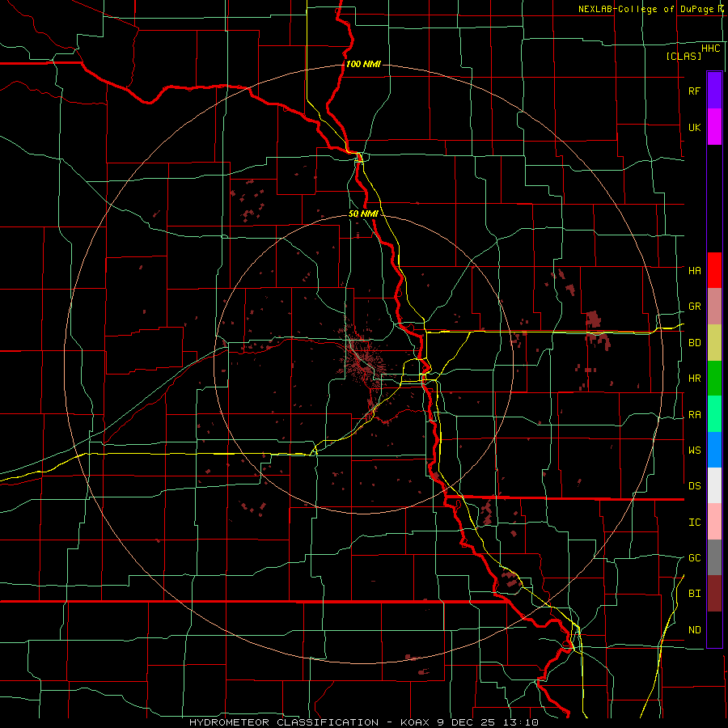Screen dimensions: 728x728
Task: Click the BD legend label
Action: coord(694,343)
